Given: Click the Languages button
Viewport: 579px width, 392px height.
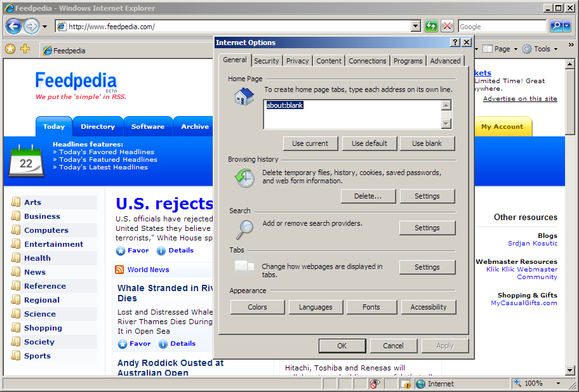Looking at the screenshot, I should point(316,307).
